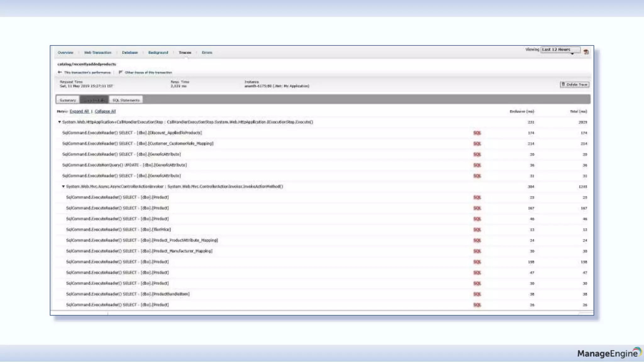Screen dimensions: 644x362
Task: Click the PDF export icon beside time selector
Action: (586, 52)
